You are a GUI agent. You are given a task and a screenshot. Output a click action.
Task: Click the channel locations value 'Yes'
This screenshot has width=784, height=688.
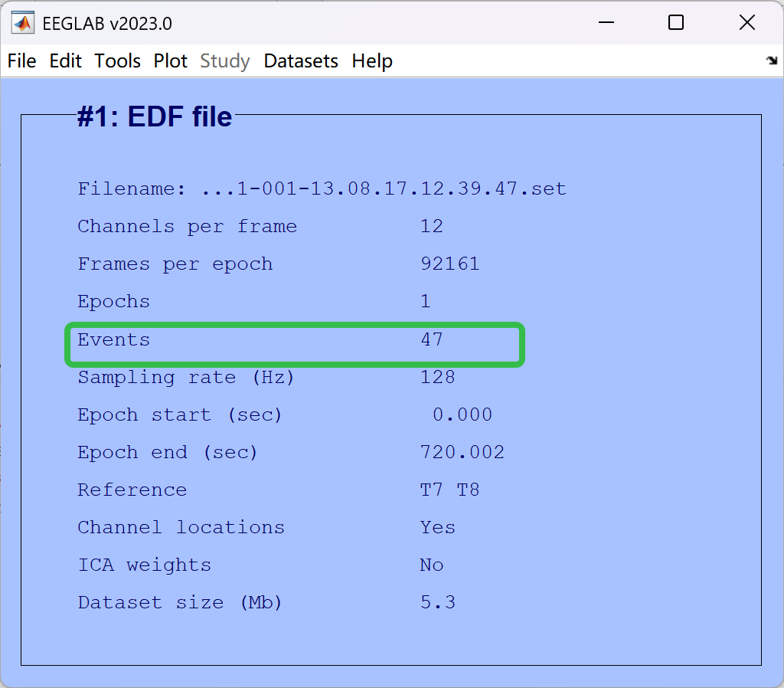[437, 527]
